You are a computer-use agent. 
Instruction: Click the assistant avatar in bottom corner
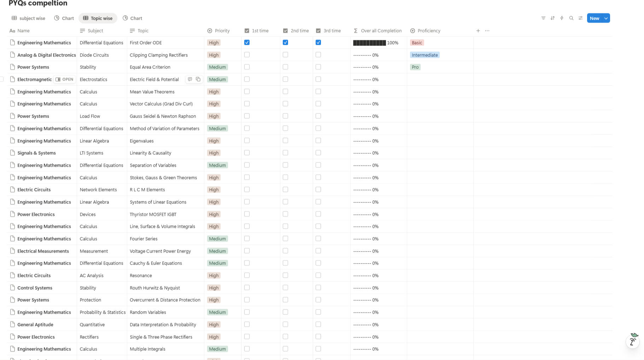[633, 341]
